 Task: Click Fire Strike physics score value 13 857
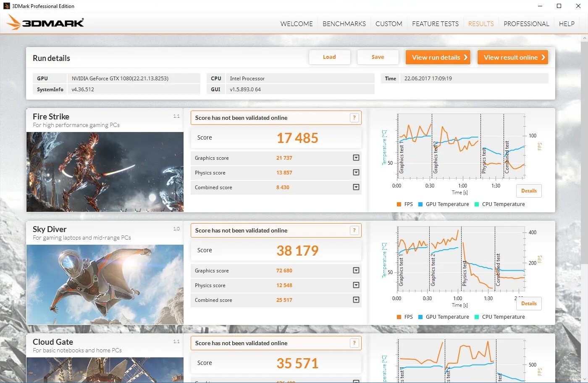click(284, 173)
